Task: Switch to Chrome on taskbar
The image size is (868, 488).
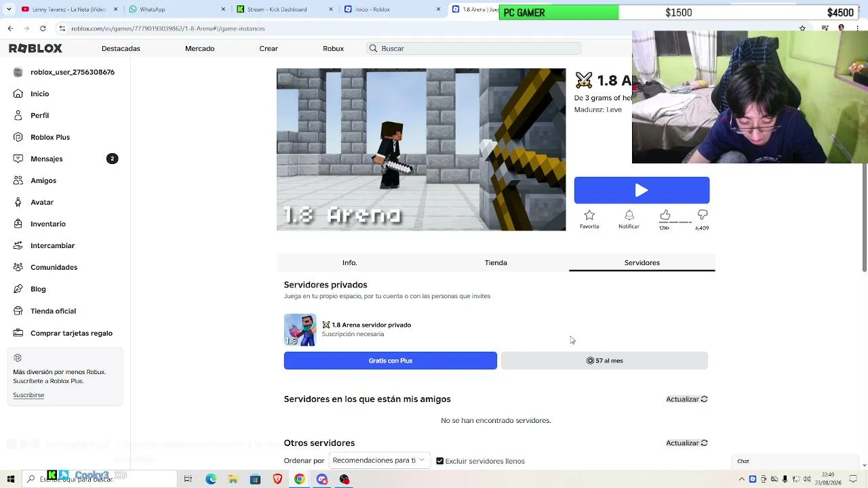Action: (x=299, y=479)
